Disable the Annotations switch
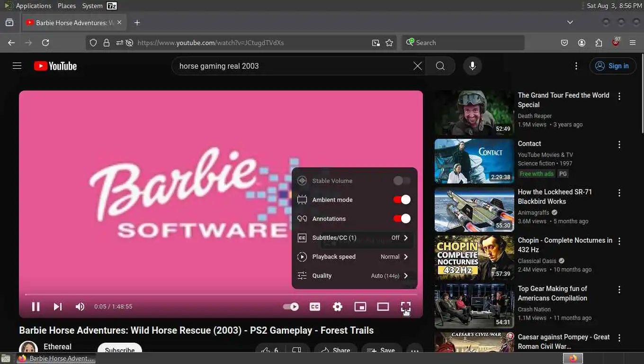The height and width of the screenshot is (364, 644). click(402, 218)
